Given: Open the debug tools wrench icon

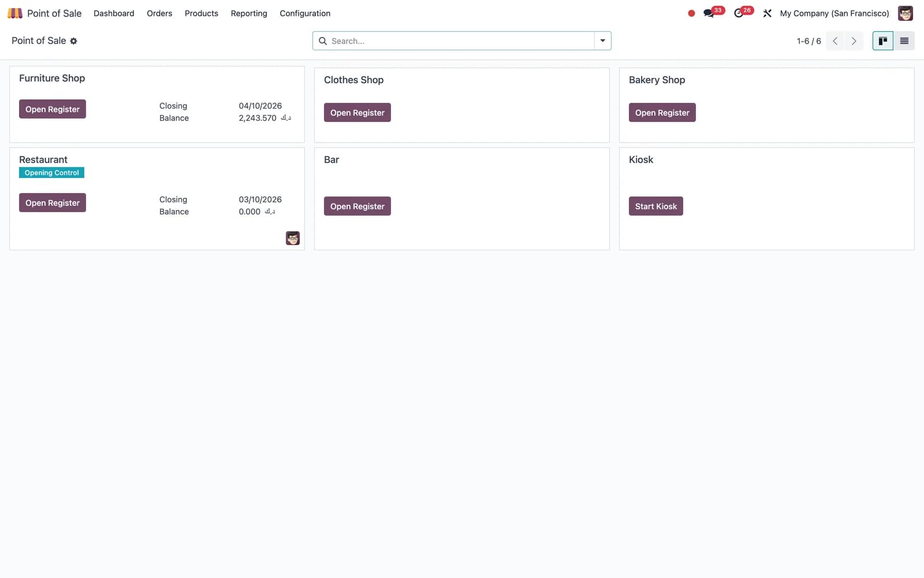Looking at the screenshot, I should tap(767, 13).
